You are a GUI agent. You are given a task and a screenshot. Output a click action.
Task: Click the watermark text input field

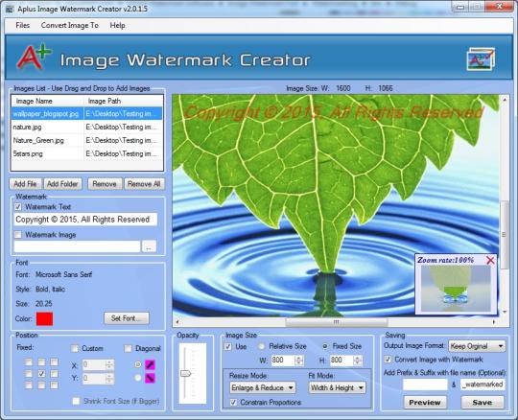[85, 220]
